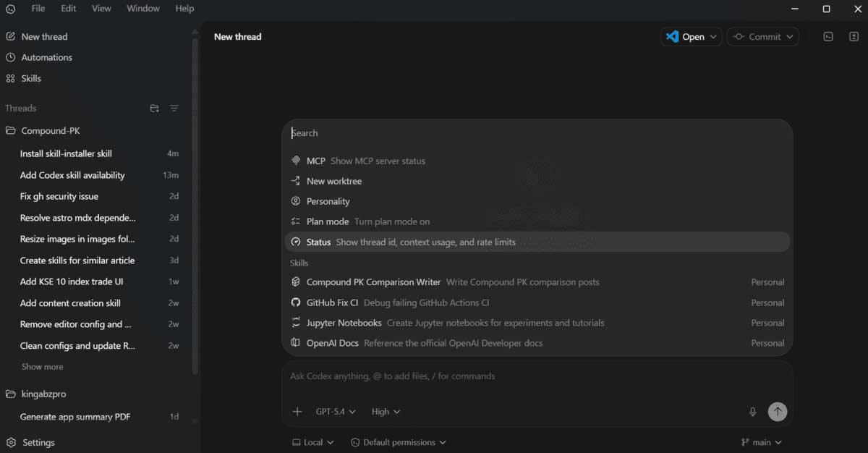Click the Compound PK cube icon
This screenshot has height=453, width=868.
tap(295, 282)
